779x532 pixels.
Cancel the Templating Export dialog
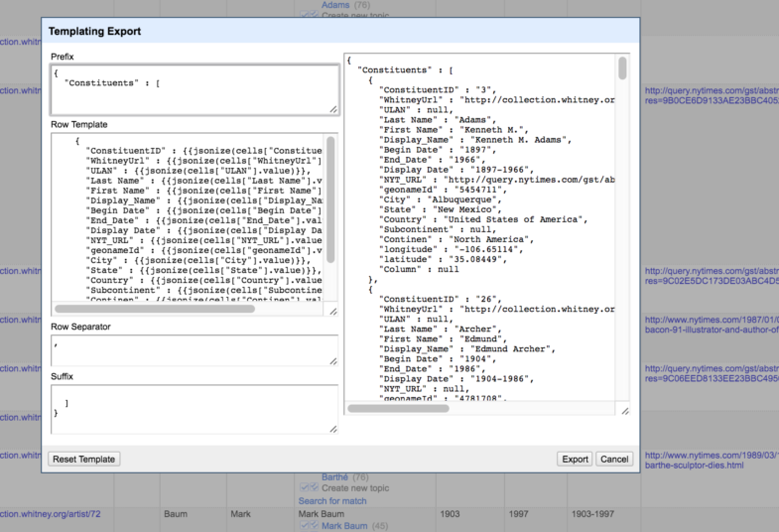click(614, 459)
